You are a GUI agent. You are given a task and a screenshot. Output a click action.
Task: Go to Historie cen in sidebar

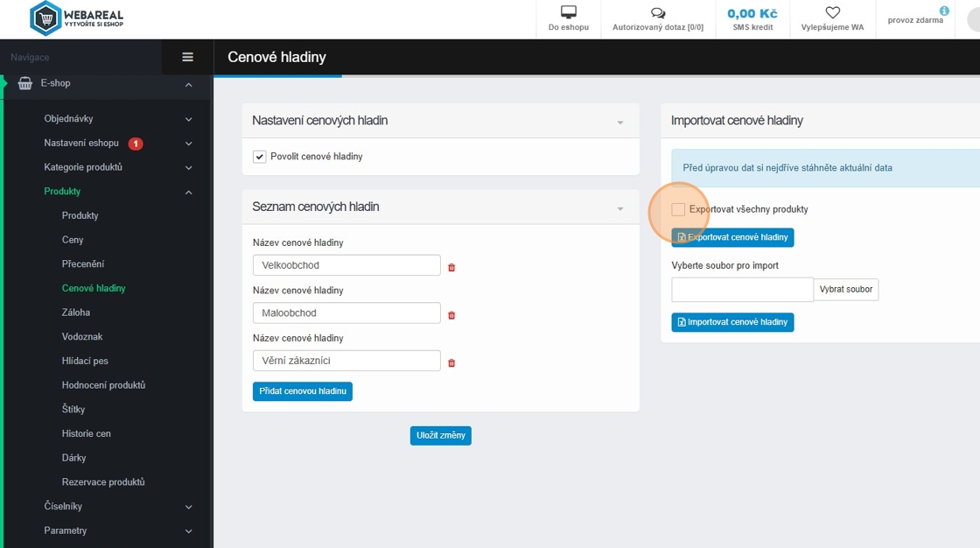[x=87, y=433]
